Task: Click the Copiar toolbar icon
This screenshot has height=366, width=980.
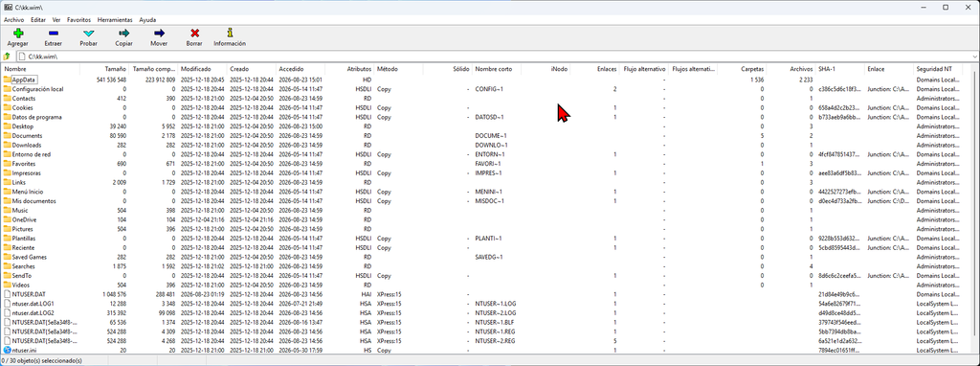Action: [x=123, y=34]
